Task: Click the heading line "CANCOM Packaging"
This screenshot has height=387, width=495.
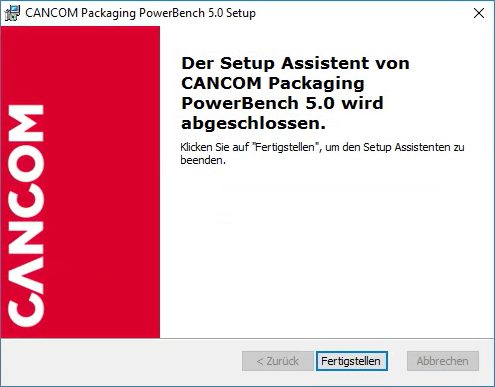Action: (x=273, y=83)
